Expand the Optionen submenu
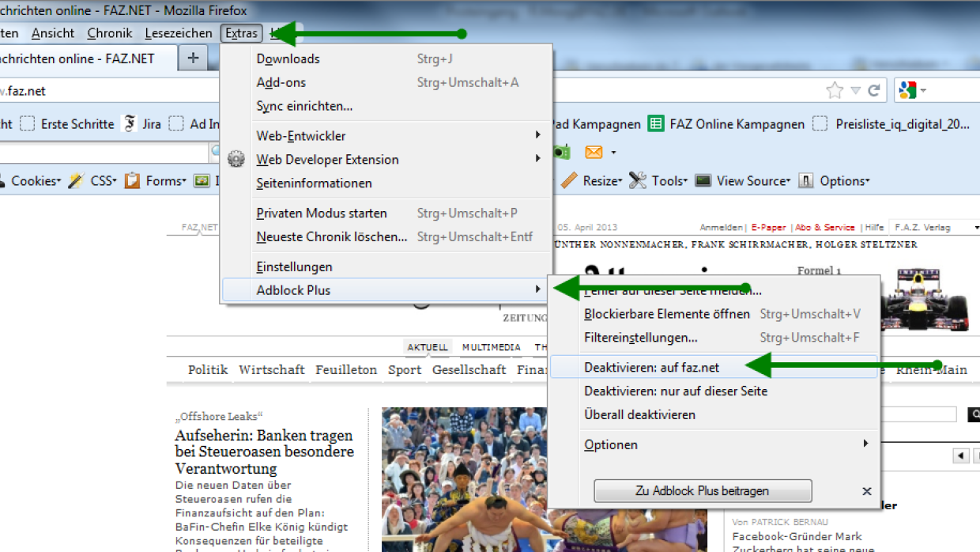 pos(867,444)
